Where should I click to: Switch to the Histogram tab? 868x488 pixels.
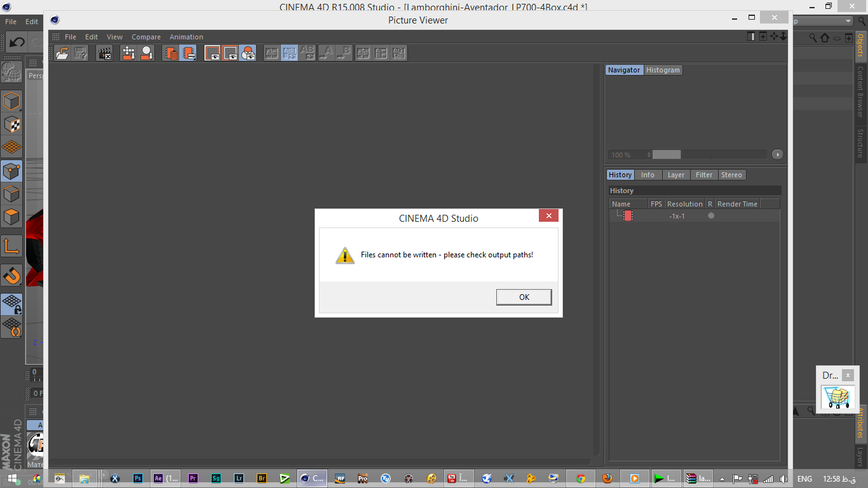(663, 70)
